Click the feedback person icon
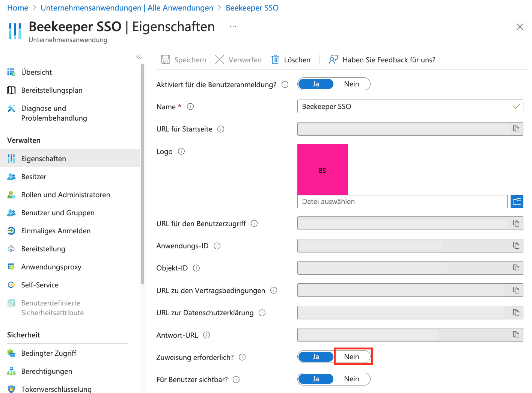The image size is (532, 393). [333, 59]
